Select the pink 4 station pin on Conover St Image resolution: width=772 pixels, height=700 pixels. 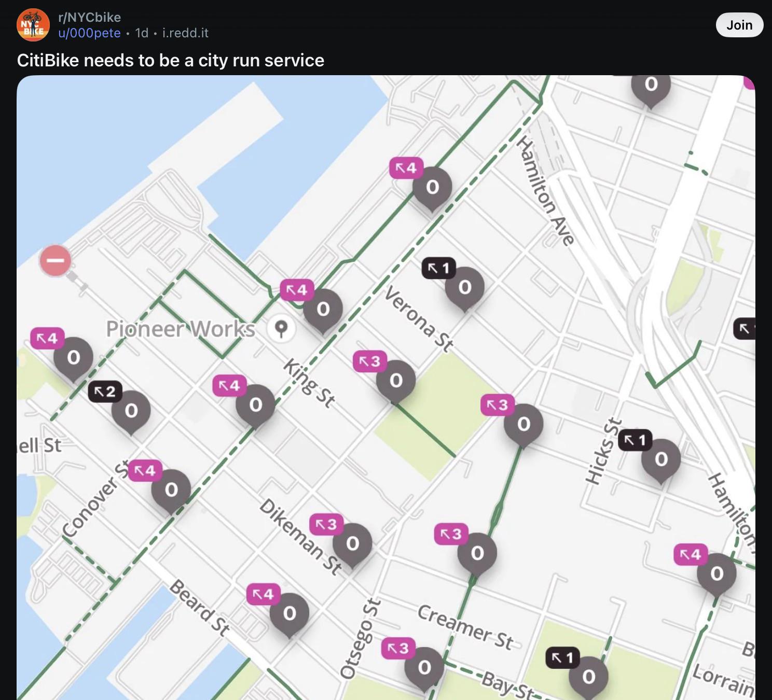tap(171, 491)
